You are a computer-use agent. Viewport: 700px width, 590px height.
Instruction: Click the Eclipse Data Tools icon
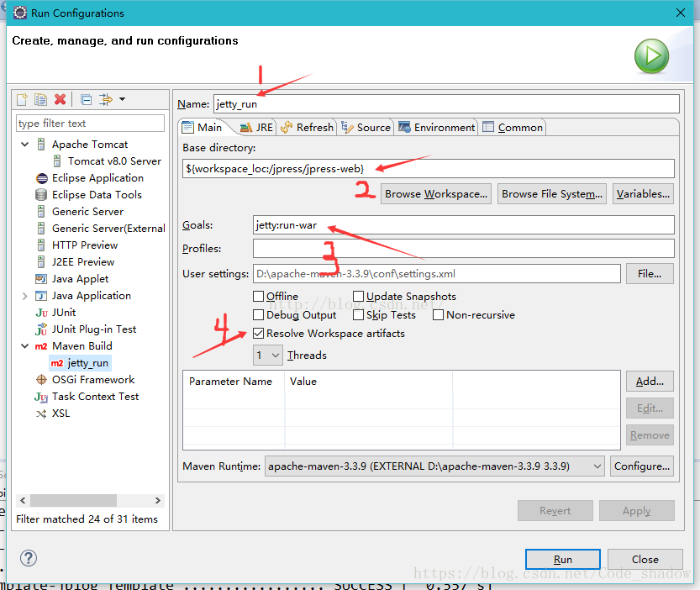click(41, 195)
